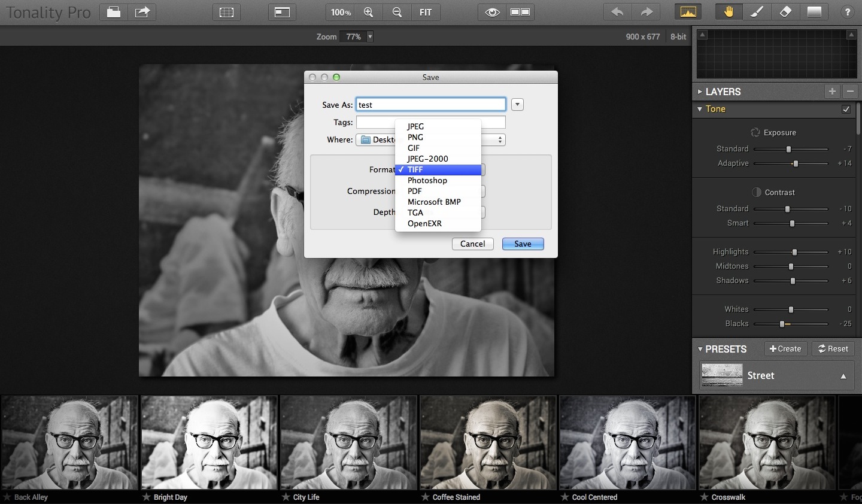The image size is (862, 504).
Task: Select GIF from the format menu
Action: [438, 148]
